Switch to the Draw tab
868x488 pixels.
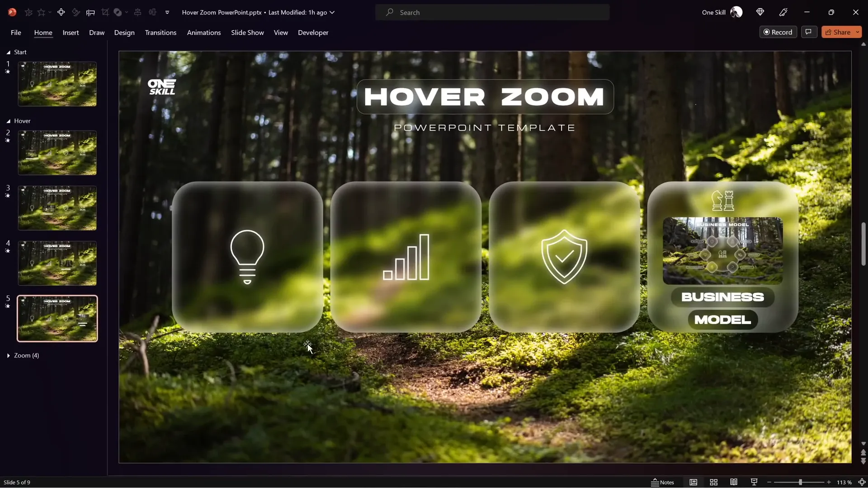point(97,33)
